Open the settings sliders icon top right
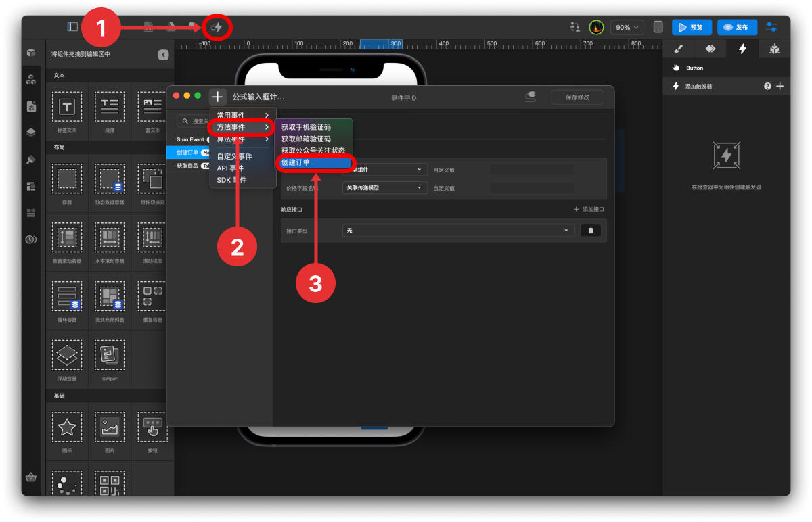The height and width of the screenshot is (522, 812). (771, 27)
